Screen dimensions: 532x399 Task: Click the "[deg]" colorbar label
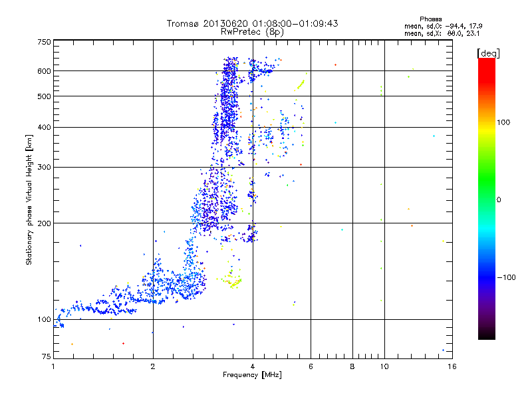(488, 53)
